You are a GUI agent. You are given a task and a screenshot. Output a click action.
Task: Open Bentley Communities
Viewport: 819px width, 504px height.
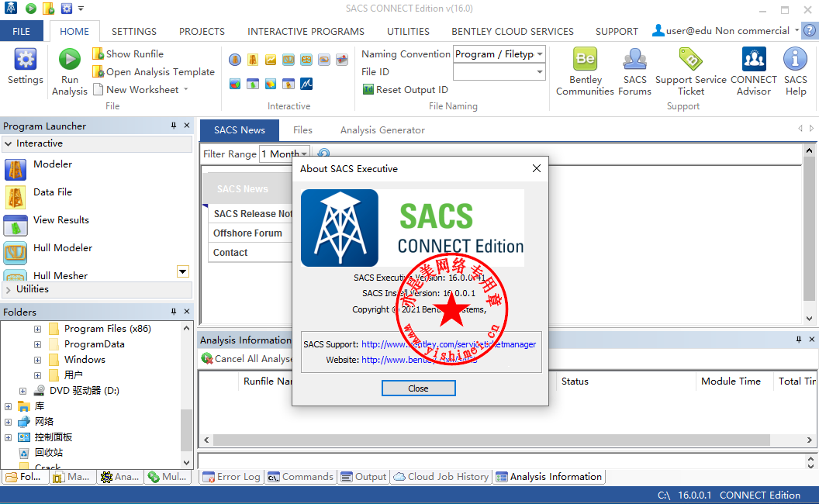tap(585, 71)
